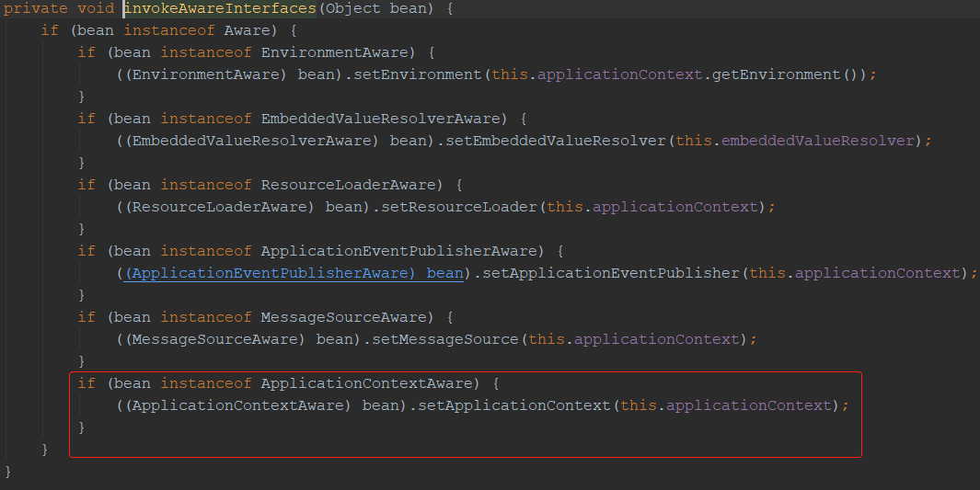Click EmbeddedValueResolverAware in the instanceof condition
980x490 pixels.
click(x=381, y=119)
